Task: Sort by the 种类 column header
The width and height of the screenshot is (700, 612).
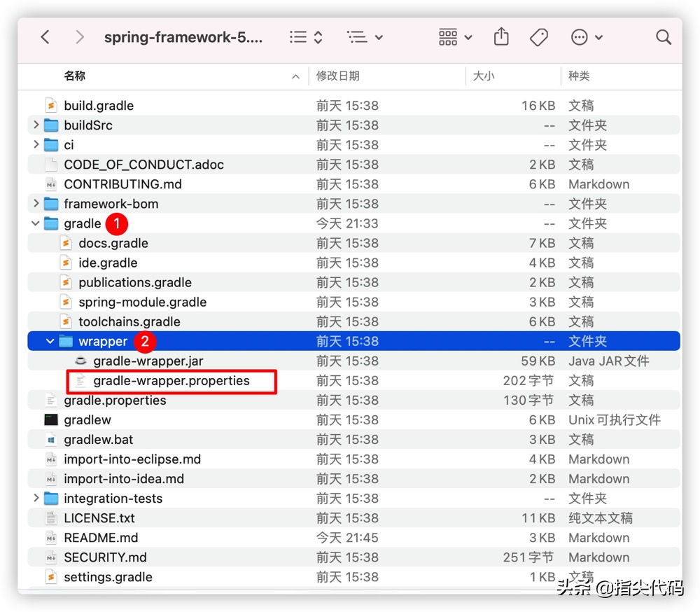Action: tap(579, 76)
